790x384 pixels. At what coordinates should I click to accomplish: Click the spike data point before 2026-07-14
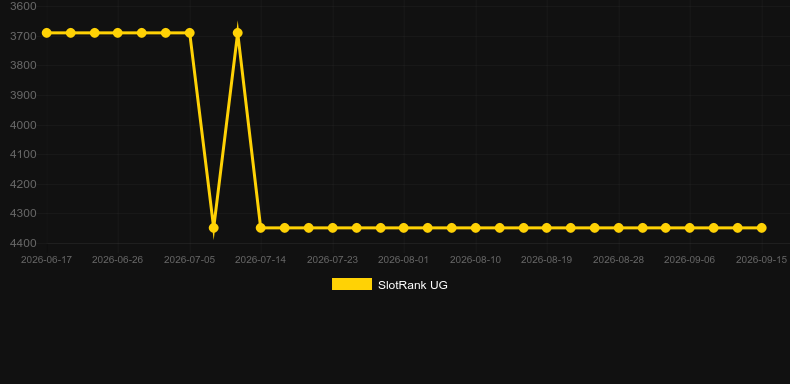pyautogui.click(x=237, y=33)
